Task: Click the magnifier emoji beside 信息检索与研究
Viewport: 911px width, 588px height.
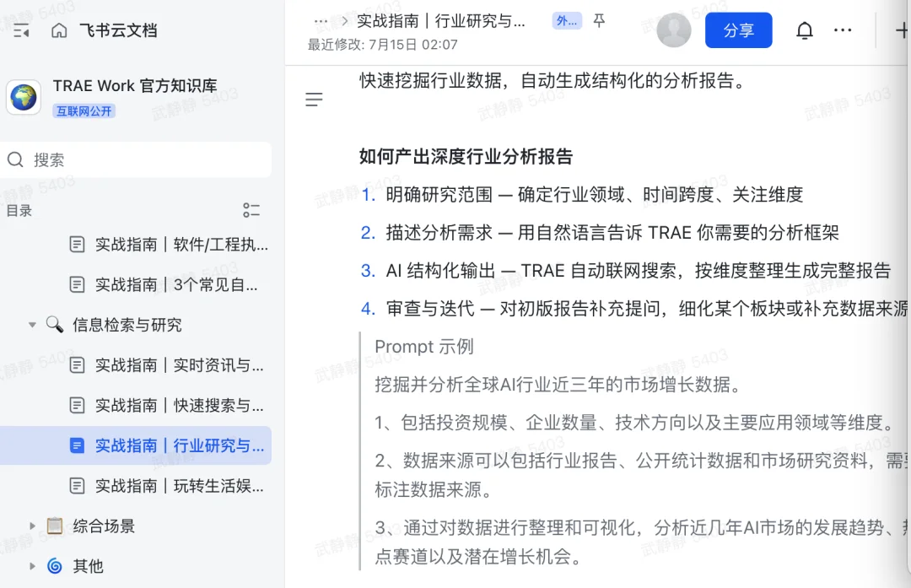Action: coord(55,324)
